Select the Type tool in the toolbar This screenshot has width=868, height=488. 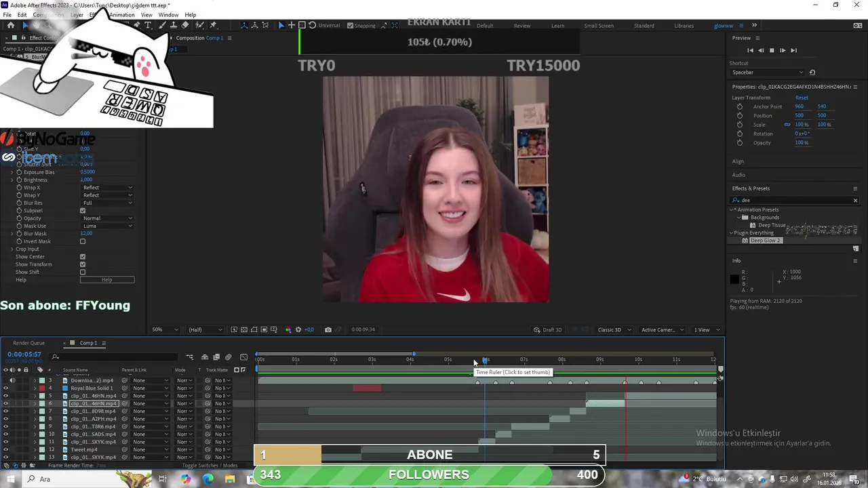(148, 25)
